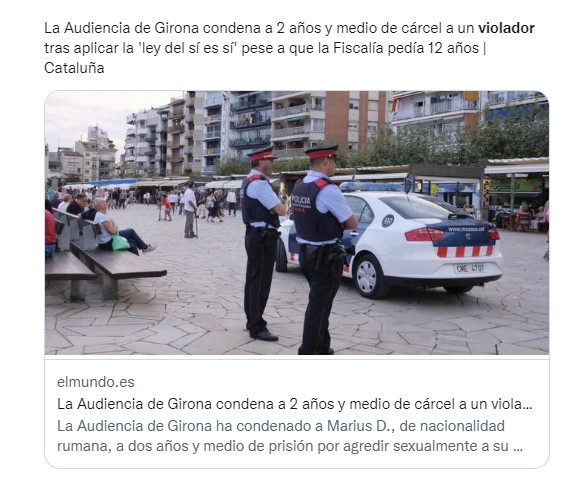The image size is (566, 477).
Task: Click the tweet line mentioning 'ley del sí es sí'
Action: click(265, 48)
